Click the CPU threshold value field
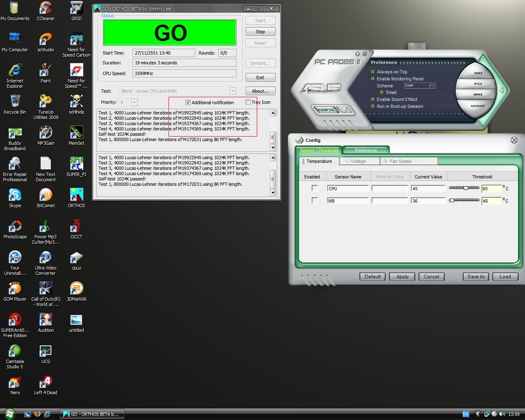Viewport: 525px width, 420px height. coord(491,189)
